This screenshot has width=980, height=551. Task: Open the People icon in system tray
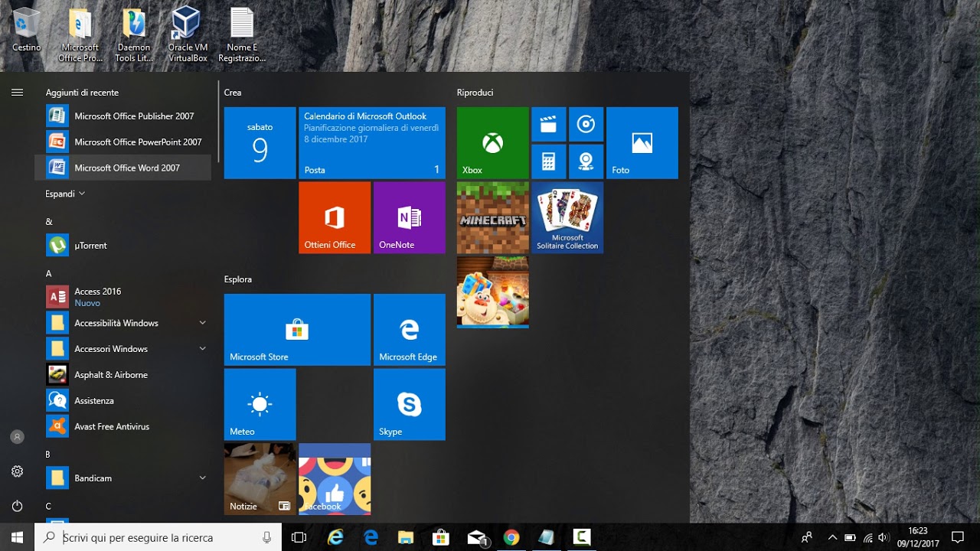click(x=806, y=537)
